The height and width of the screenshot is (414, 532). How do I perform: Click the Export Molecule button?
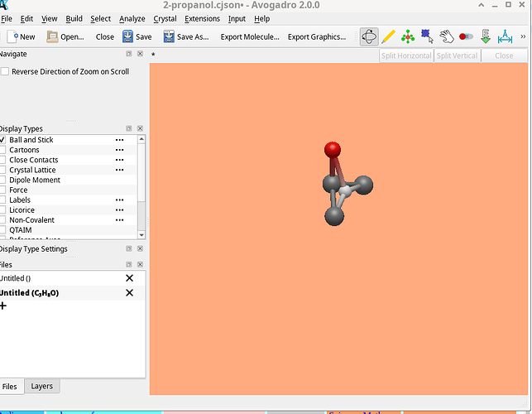click(250, 36)
